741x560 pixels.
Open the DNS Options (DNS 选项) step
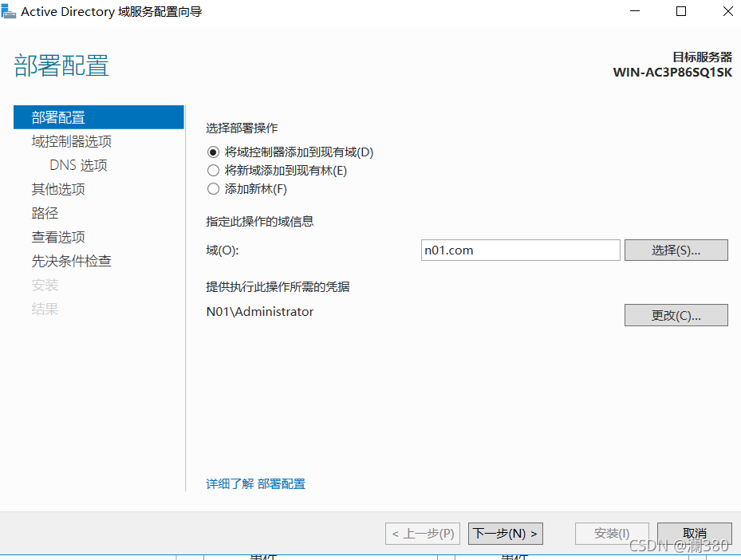78,165
